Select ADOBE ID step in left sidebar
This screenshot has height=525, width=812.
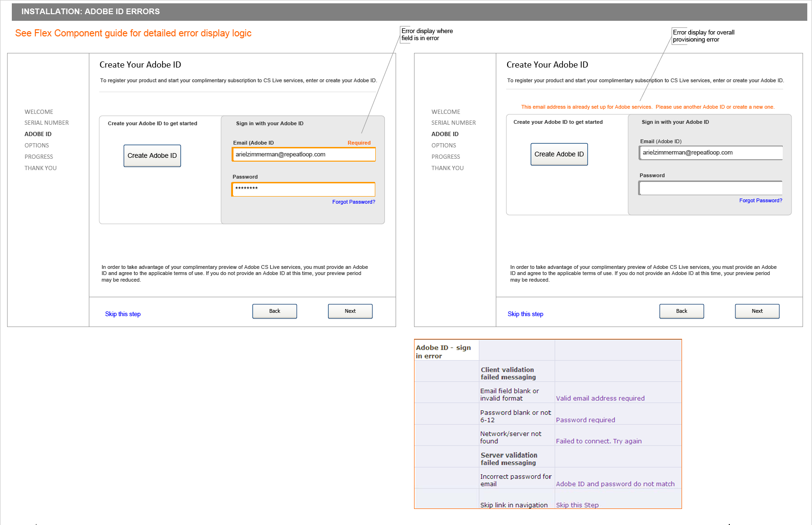tap(38, 134)
